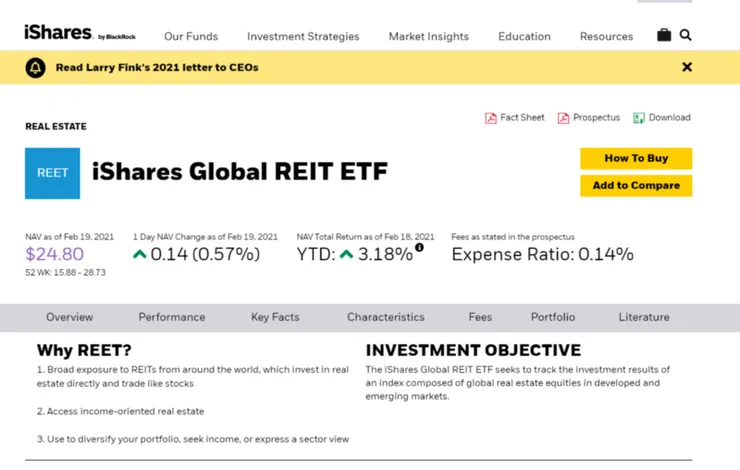740x470 pixels.
Task: Click the briefcase icon in the header
Action: click(x=664, y=35)
